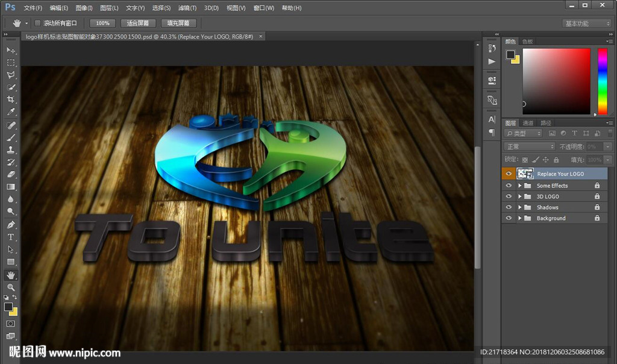Select the Move tool
Screen dimensions: 617x364
click(x=11, y=51)
